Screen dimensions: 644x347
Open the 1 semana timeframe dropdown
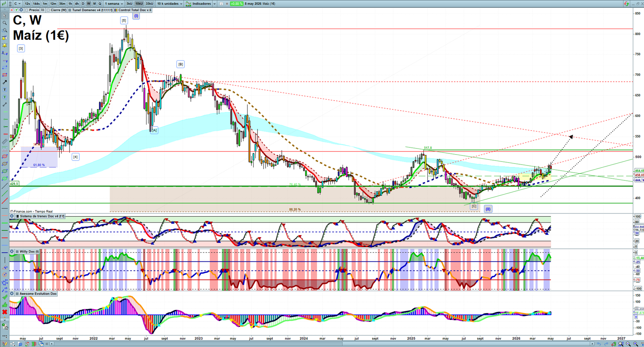pyautogui.click(x=114, y=4)
